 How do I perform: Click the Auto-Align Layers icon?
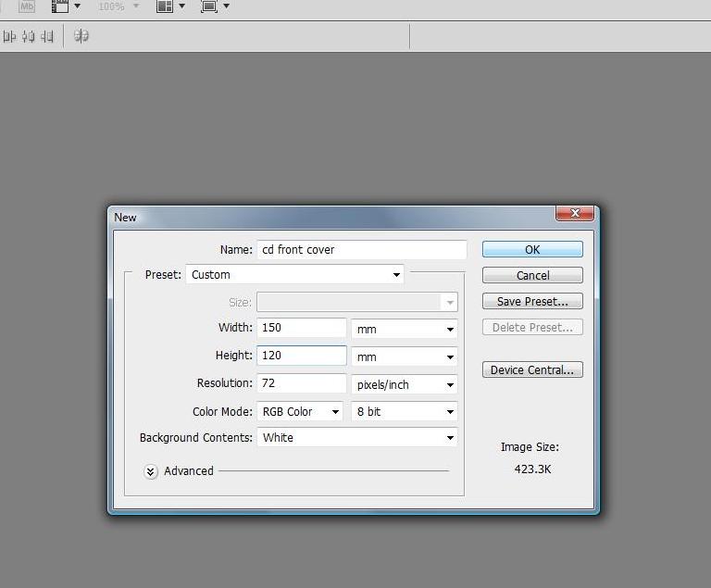point(81,36)
